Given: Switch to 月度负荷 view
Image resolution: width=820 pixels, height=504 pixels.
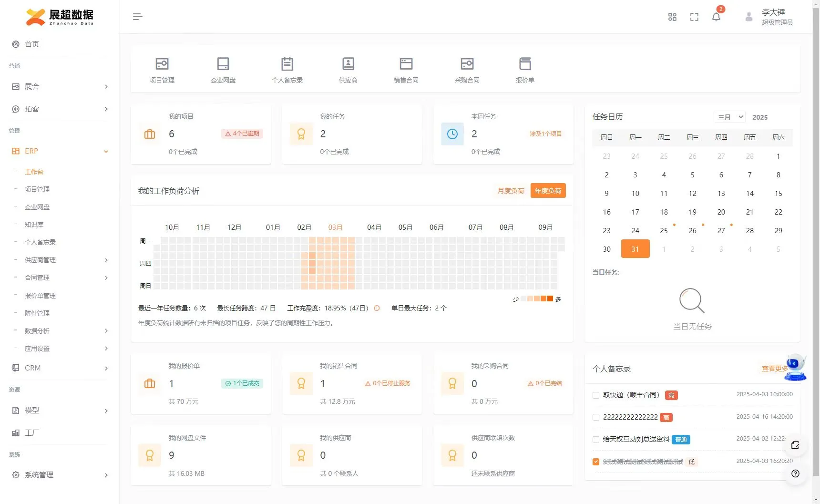Looking at the screenshot, I should 511,191.
